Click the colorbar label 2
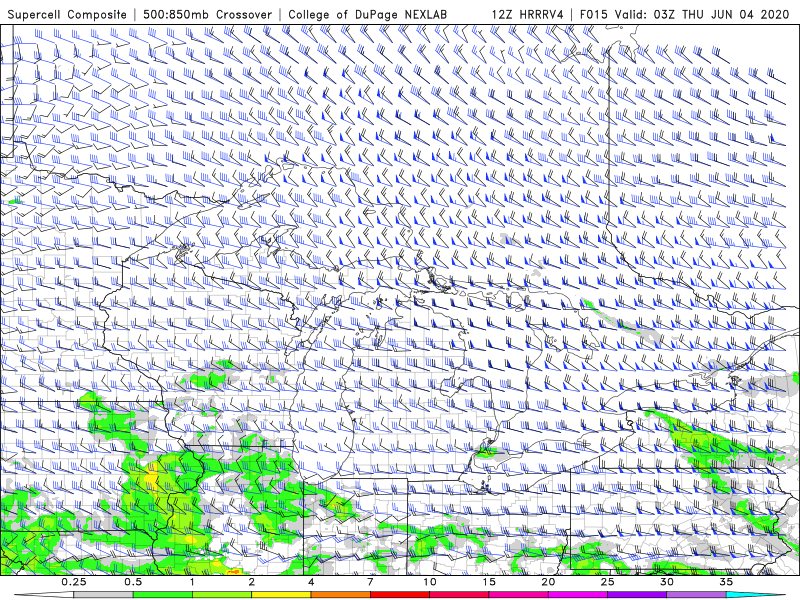Screen dimensions: 800x600 [252, 582]
